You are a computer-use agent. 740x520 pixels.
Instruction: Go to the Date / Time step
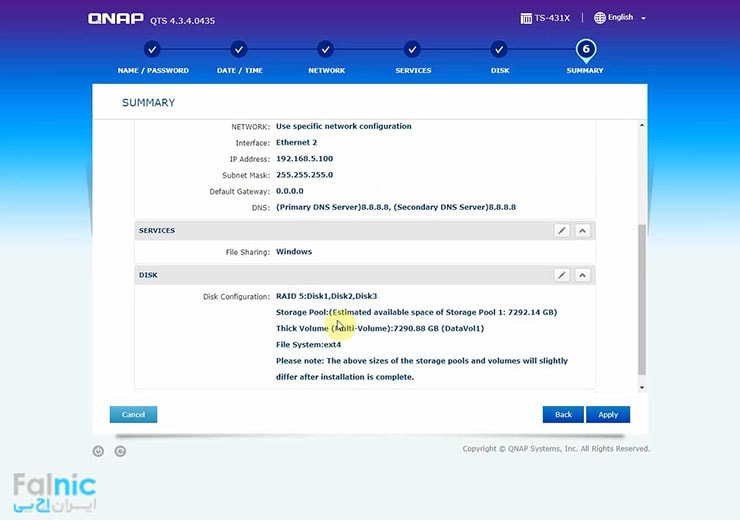[238, 49]
